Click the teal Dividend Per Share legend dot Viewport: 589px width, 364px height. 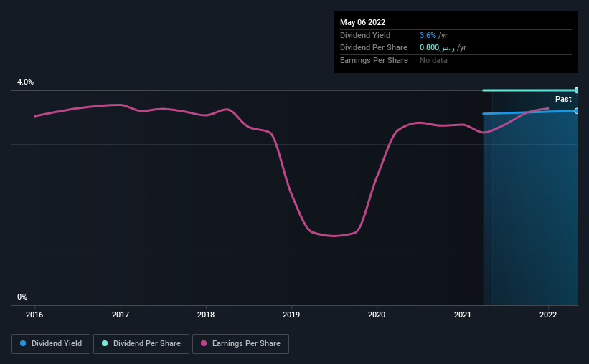105,344
